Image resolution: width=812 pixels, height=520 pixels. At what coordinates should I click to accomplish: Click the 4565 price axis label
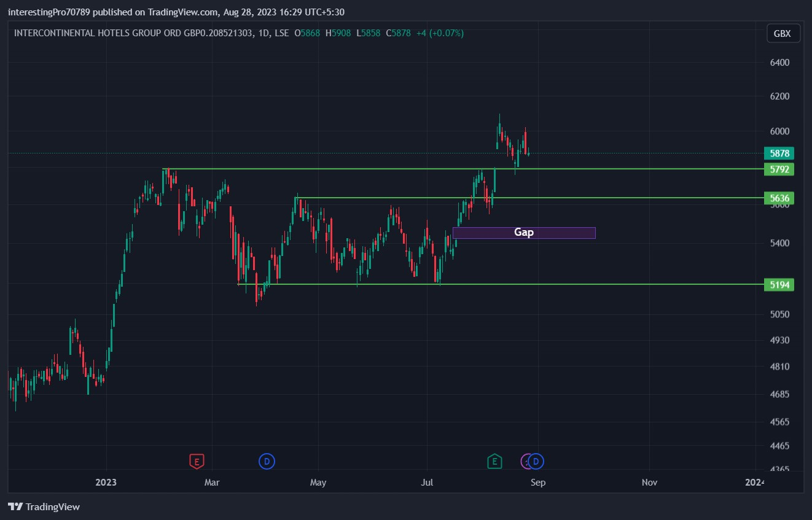pos(779,422)
